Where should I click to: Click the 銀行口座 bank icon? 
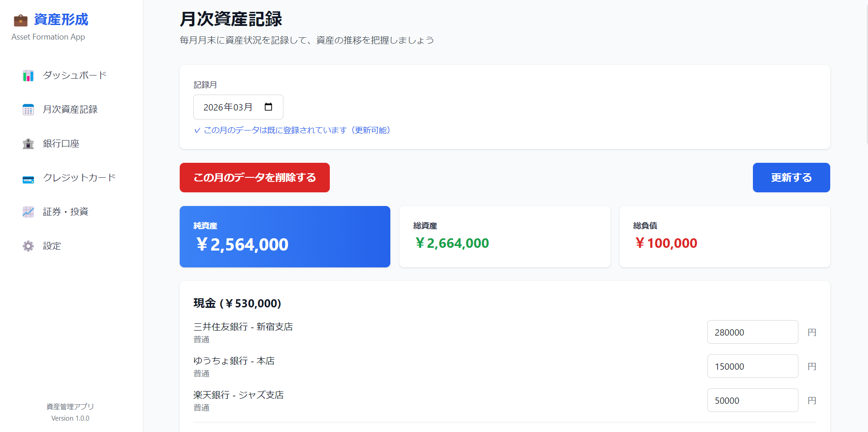(x=28, y=143)
